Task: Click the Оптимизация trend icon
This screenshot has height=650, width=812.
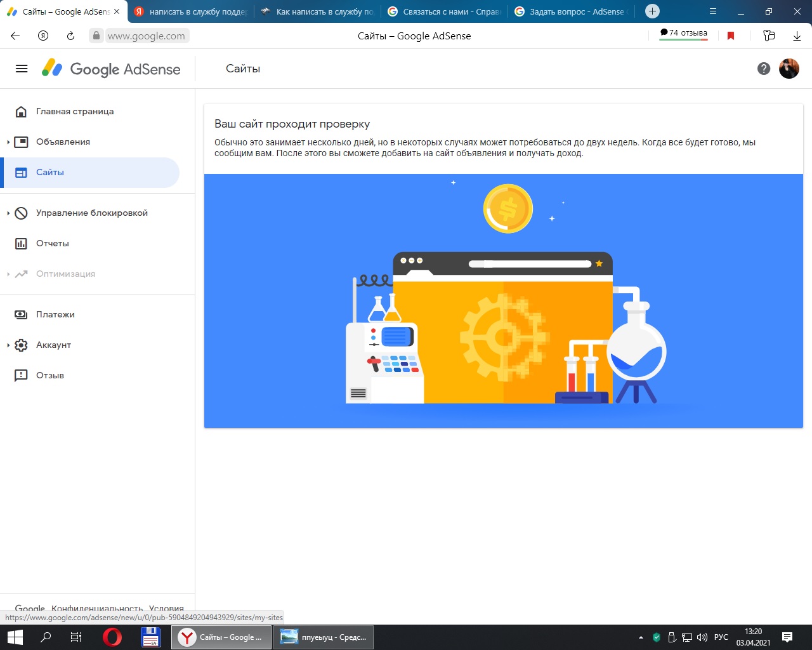Action: click(21, 274)
